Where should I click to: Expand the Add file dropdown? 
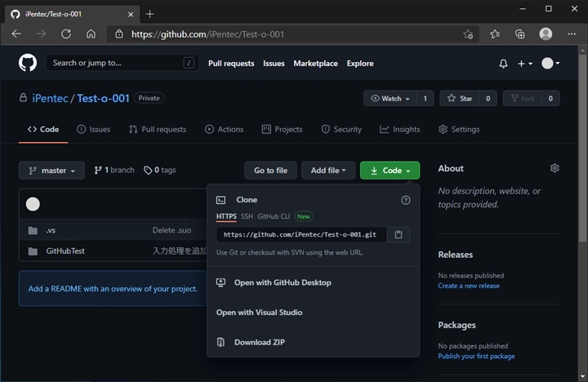(x=328, y=171)
